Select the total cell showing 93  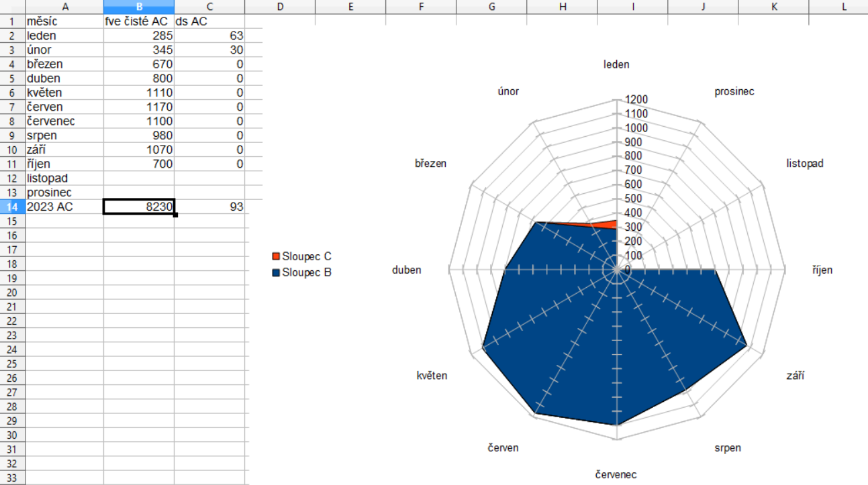click(209, 207)
